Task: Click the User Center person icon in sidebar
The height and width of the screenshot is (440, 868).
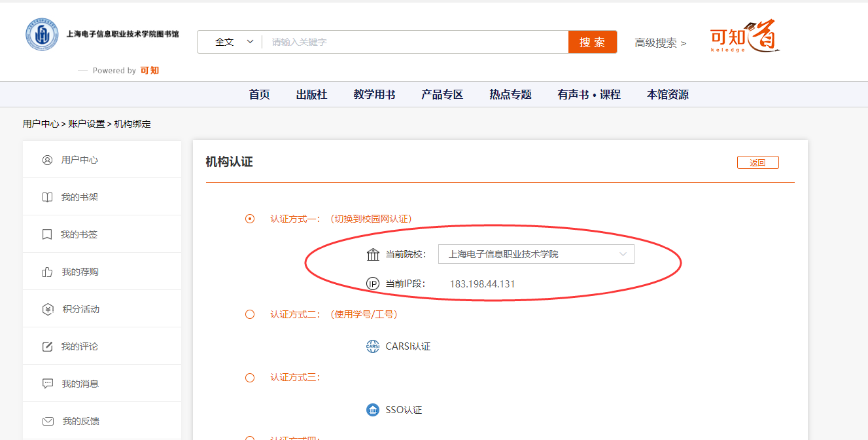Action: click(x=47, y=160)
